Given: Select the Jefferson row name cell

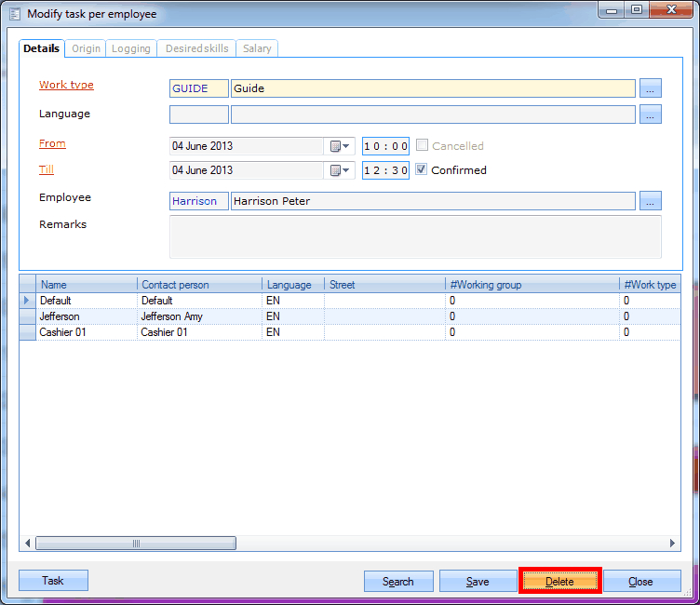Looking at the screenshot, I should [87, 316].
